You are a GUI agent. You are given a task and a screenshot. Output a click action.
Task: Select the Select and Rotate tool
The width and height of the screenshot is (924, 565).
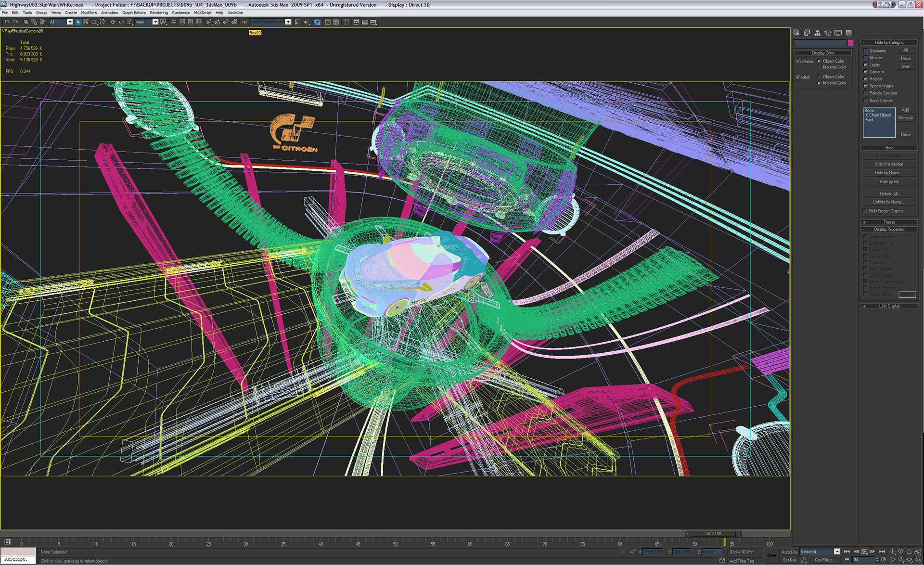point(121,22)
